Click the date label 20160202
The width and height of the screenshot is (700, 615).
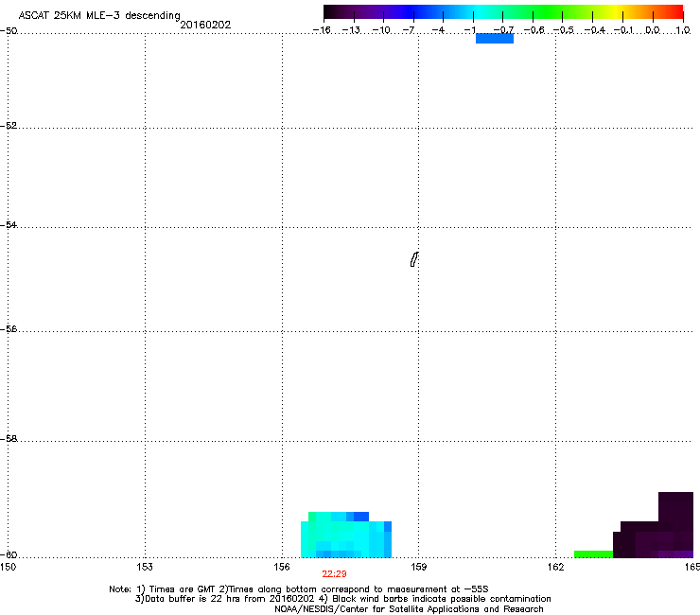[x=205, y=25]
